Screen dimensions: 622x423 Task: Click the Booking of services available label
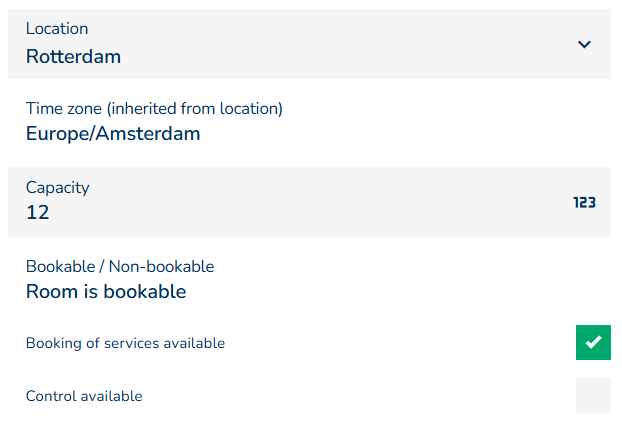pos(125,343)
